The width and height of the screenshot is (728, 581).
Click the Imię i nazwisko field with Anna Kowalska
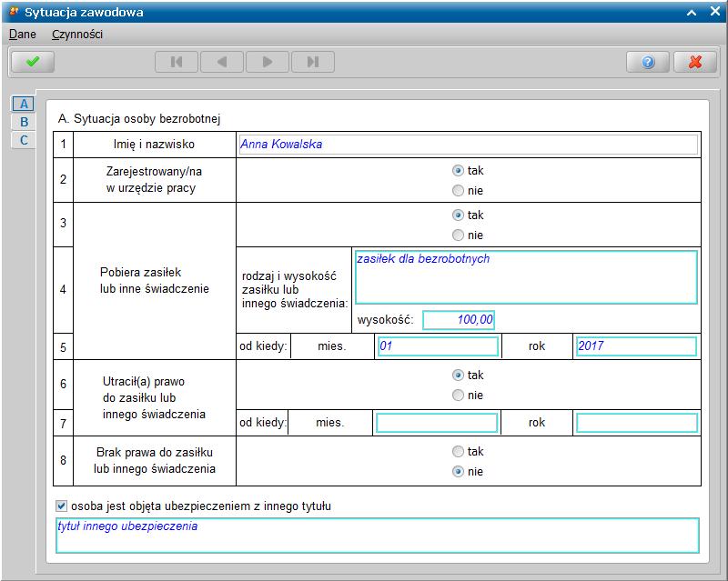(468, 145)
